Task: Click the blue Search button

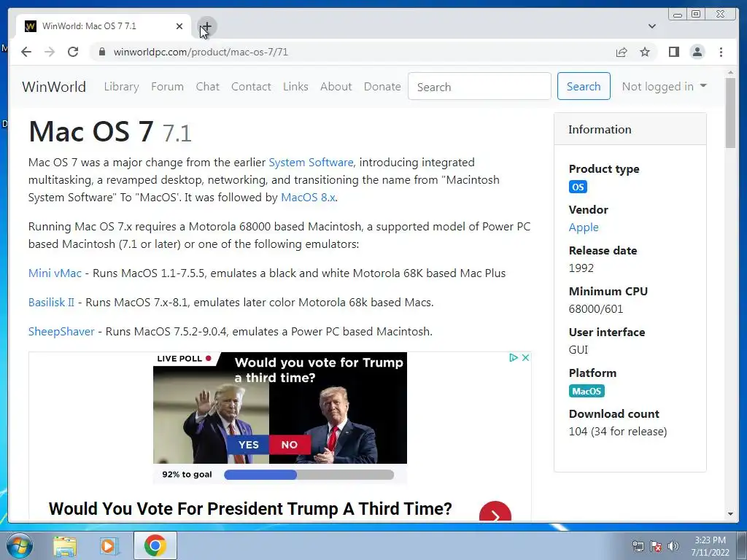Action: point(584,86)
